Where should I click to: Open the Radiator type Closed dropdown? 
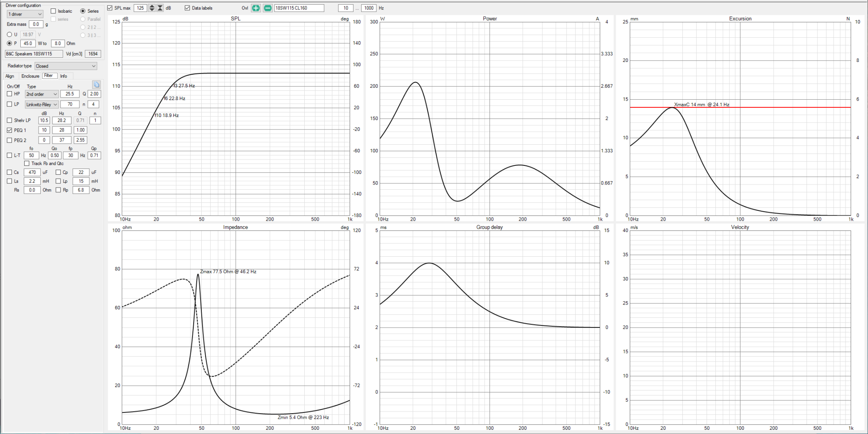[66, 66]
